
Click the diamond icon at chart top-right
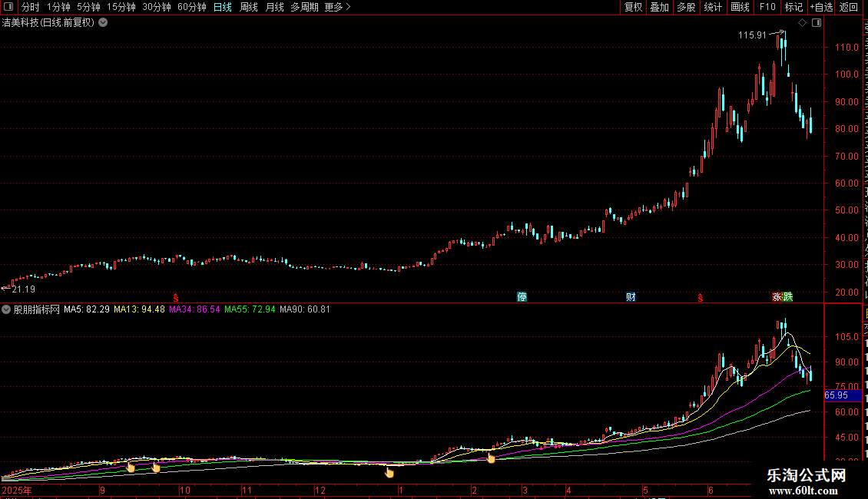802,23
